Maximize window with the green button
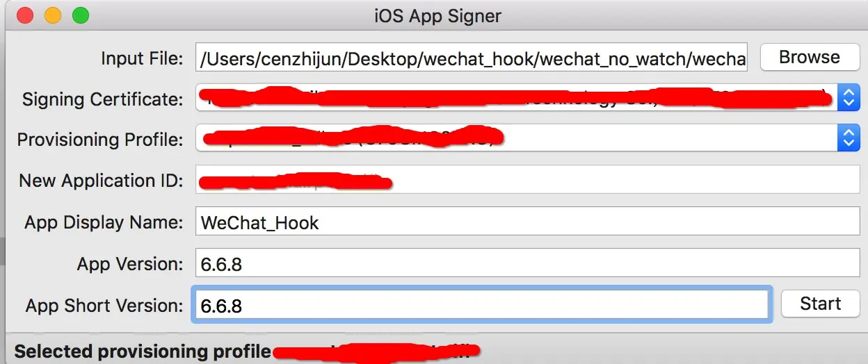The height and width of the screenshot is (364, 868). [81, 15]
